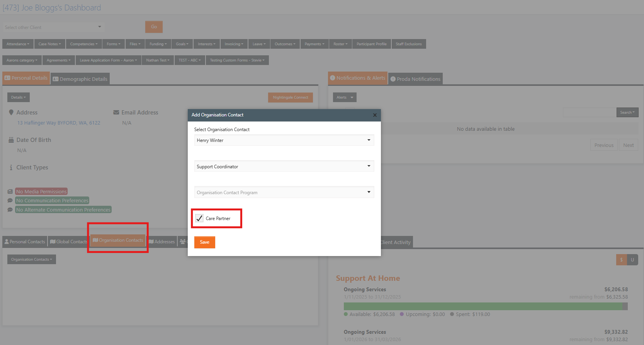Go to the Next alerts page
Screen dimensions: 644x345
tap(628, 145)
